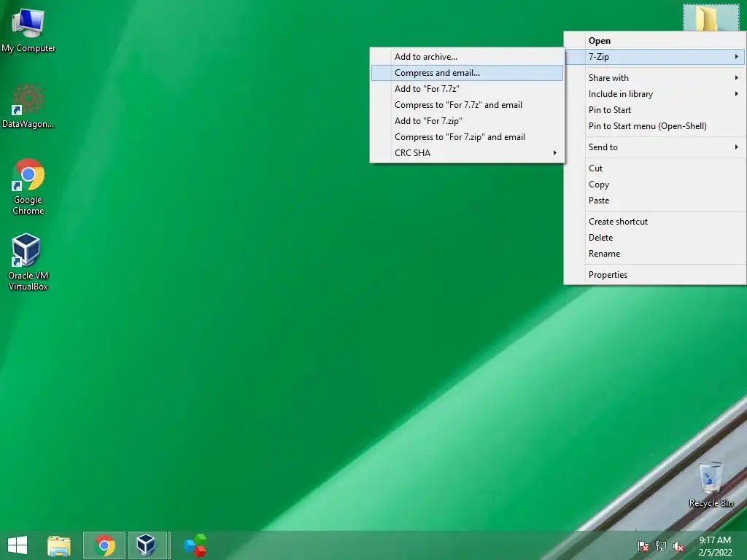The height and width of the screenshot is (560, 747).
Task: Expand the 7-Zip context menu entry
Action: coord(654,57)
